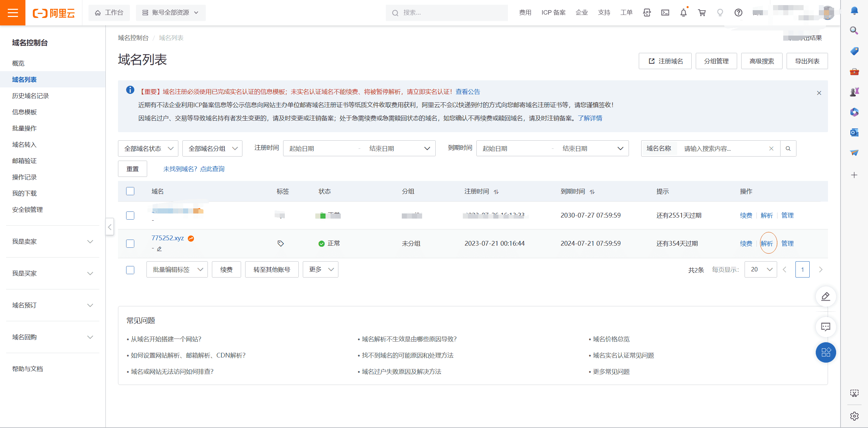The width and height of the screenshot is (868, 428).
Task: Click the 导出列表 button
Action: click(807, 61)
